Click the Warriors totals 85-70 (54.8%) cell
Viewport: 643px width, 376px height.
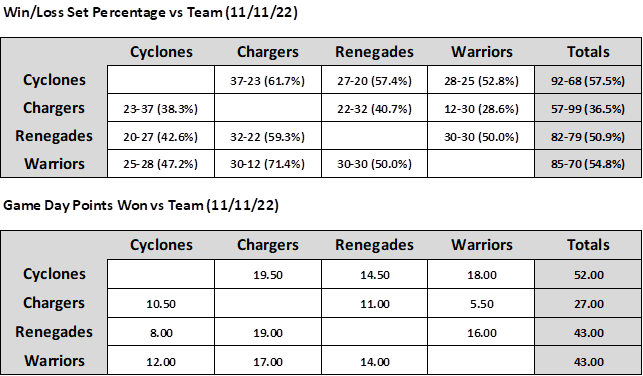tap(588, 163)
